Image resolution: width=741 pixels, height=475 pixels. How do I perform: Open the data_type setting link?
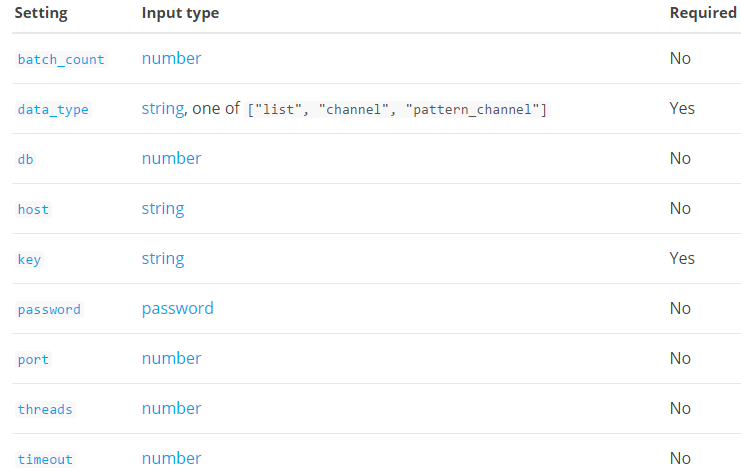[x=53, y=109]
